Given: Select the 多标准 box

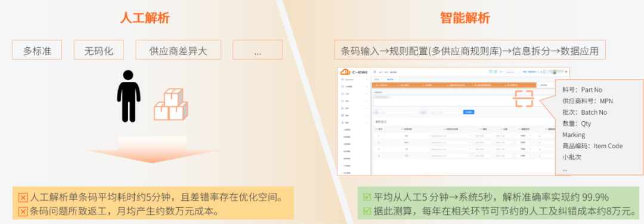Looking at the screenshot, I should tap(37, 50).
